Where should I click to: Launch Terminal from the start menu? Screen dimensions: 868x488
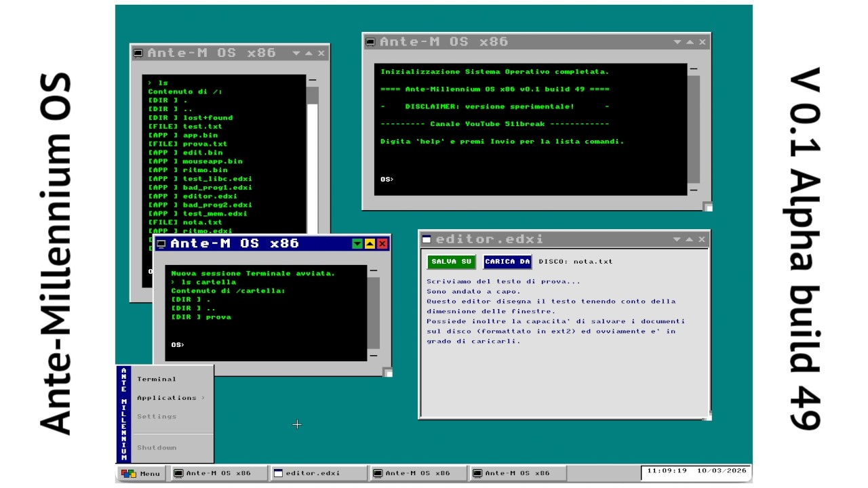(157, 380)
